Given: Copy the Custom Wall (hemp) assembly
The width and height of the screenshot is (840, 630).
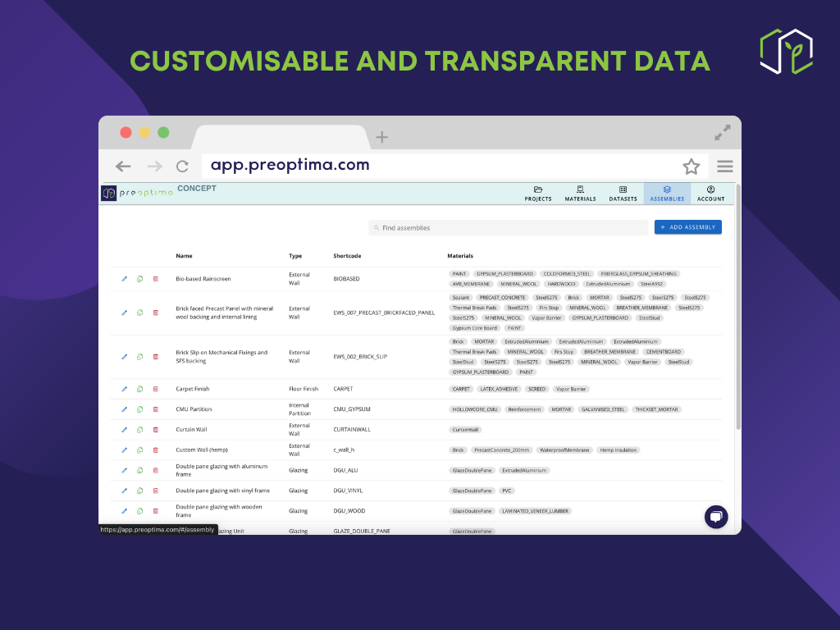Looking at the screenshot, I should 140,450.
